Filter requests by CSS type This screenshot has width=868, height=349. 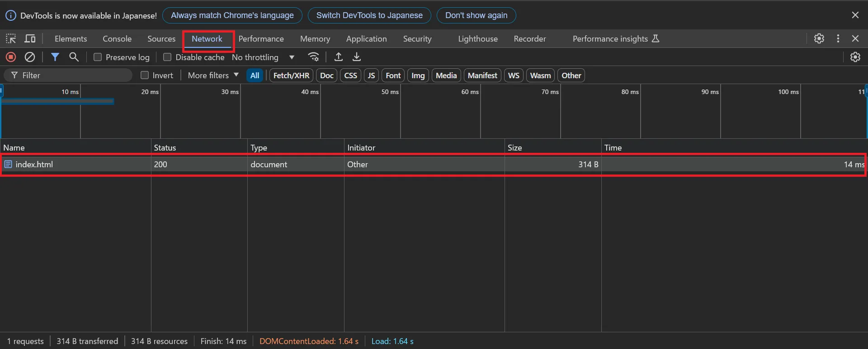point(351,75)
